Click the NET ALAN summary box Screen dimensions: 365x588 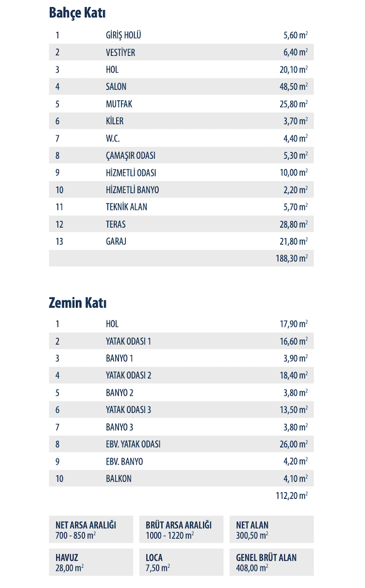(271, 529)
